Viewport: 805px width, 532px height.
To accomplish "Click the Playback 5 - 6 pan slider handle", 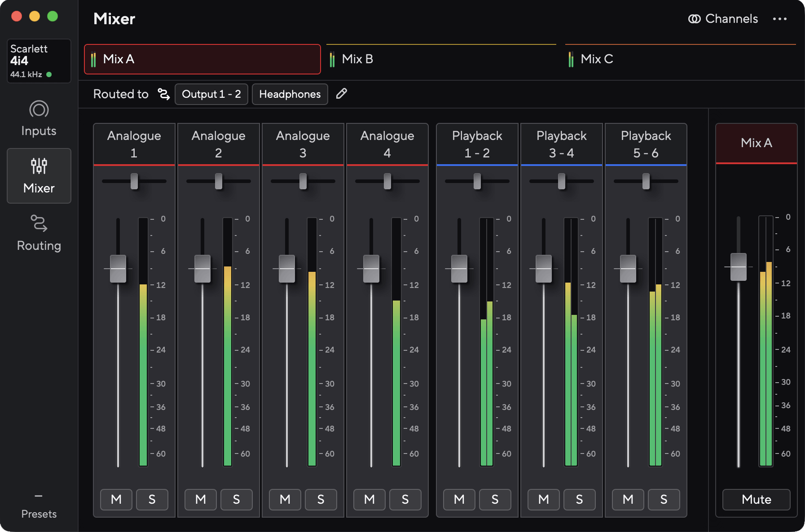I will coord(646,181).
